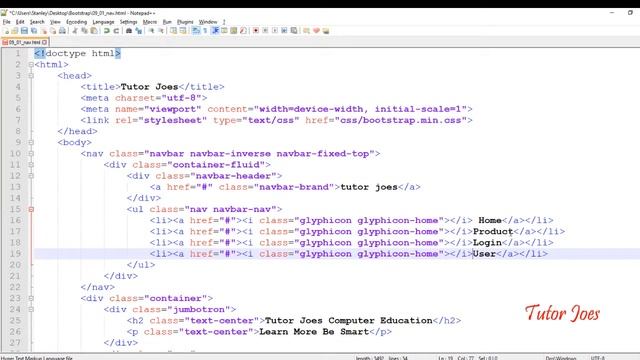Open the Run menu
The image size is (640, 360).
[x=167, y=22]
